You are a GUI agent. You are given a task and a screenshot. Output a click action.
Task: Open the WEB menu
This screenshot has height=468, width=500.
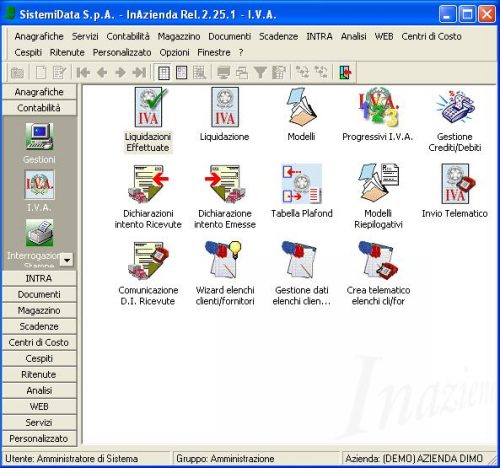pyautogui.click(x=384, y=36)
